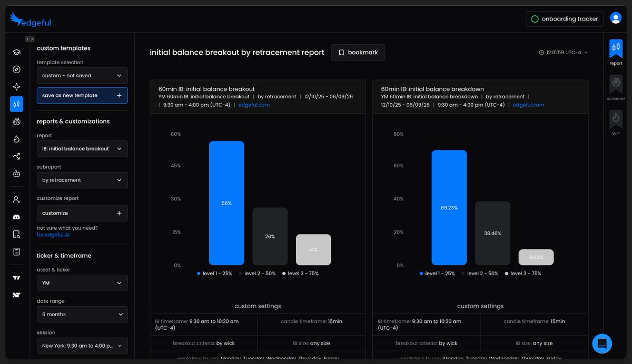The height and width of the screenshot is (364, 632).
Task: Open the chat support bubble
Action: point(602,343)
